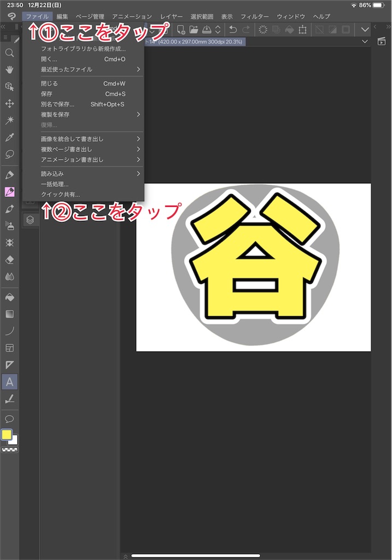Viewport: 392px width, 560px height.
Task: Open the ファイル menu
Action: tap(38, 16)
